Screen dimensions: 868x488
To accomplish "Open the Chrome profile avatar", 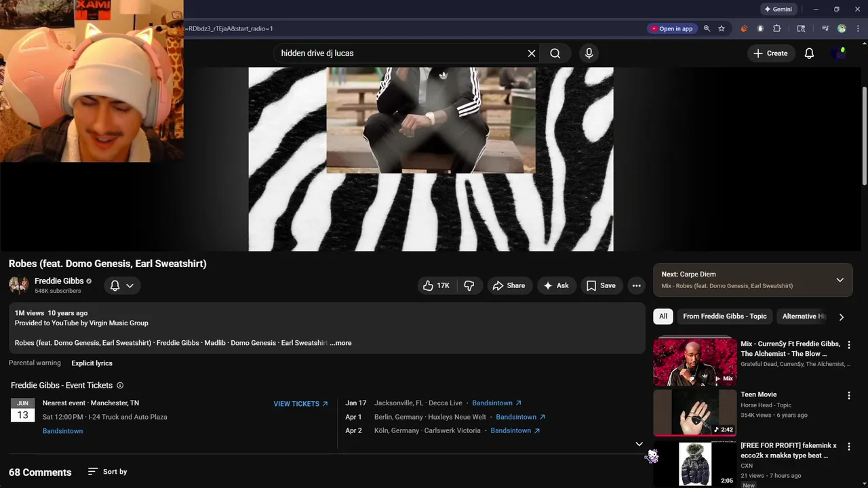I will coord(842,28).
